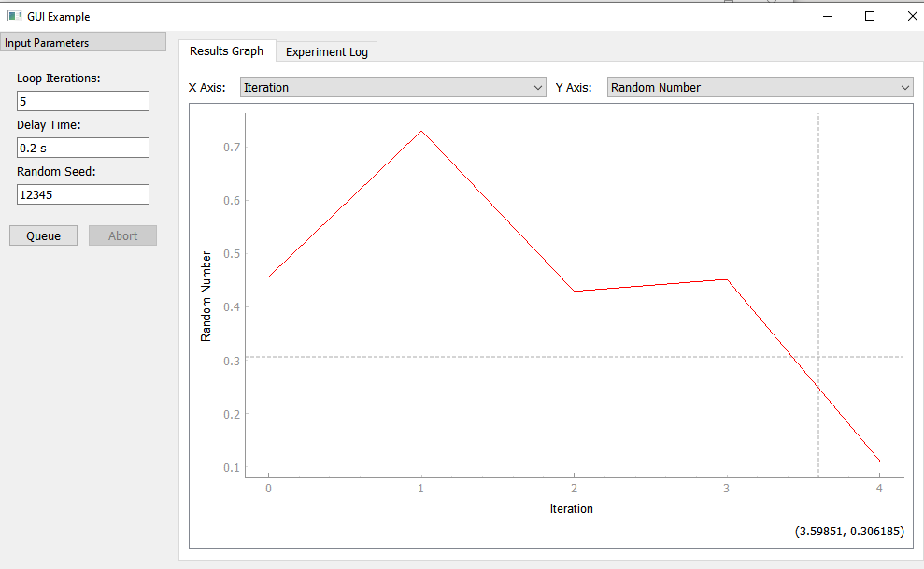Click the crosshair intersection on the plot

click(x=818, y=356)
